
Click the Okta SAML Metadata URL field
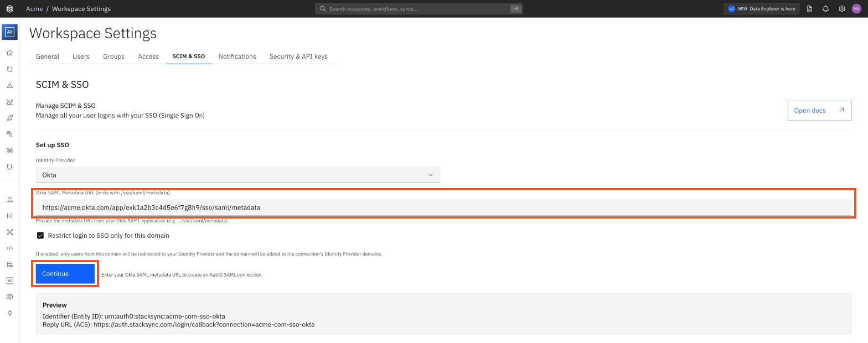pos(443,207)
